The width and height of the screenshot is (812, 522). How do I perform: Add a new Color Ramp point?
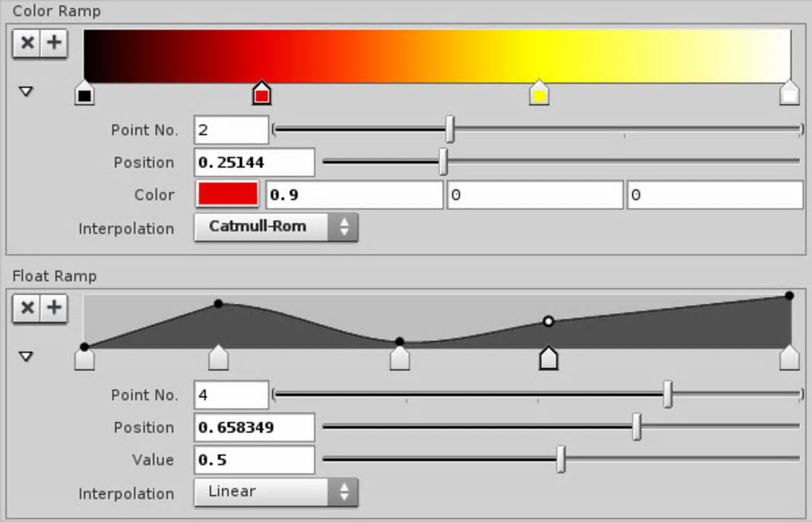tap(54, 43)
